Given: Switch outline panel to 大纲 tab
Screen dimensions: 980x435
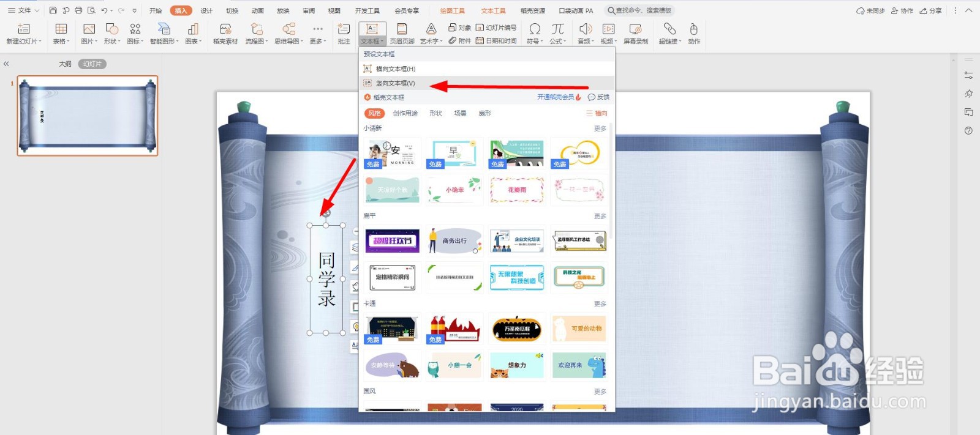Looking at the screenshot, I should tap(65, 64).
